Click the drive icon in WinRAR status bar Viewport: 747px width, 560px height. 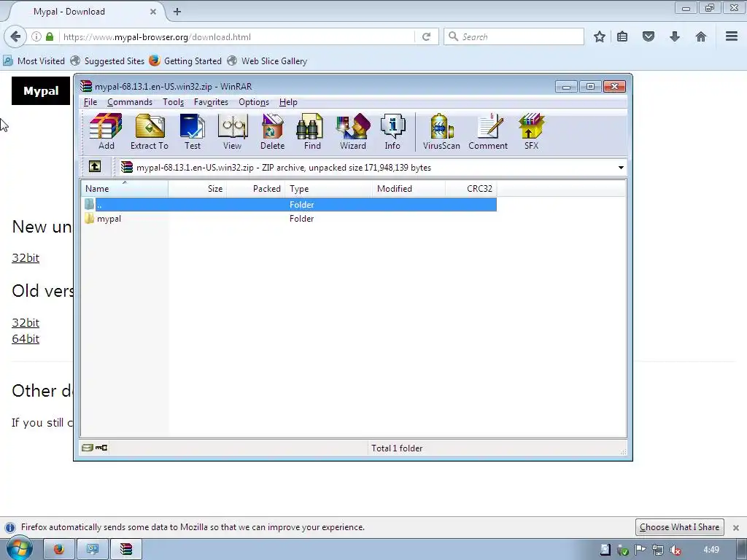point(88,448)
